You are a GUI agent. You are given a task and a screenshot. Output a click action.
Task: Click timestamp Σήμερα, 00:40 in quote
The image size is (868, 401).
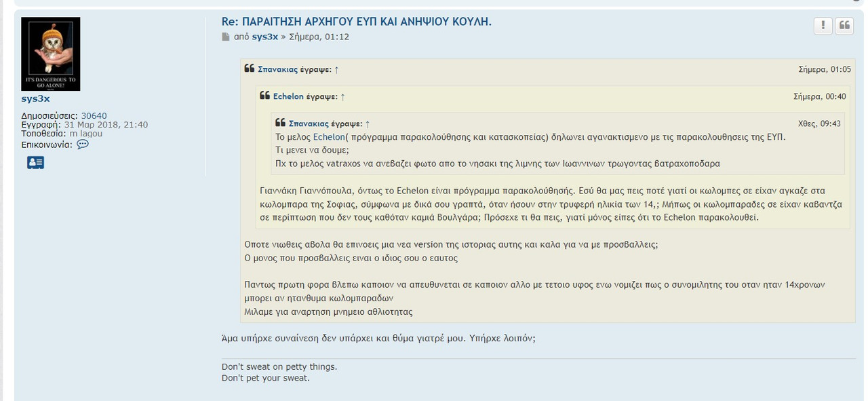click(820, 96)
